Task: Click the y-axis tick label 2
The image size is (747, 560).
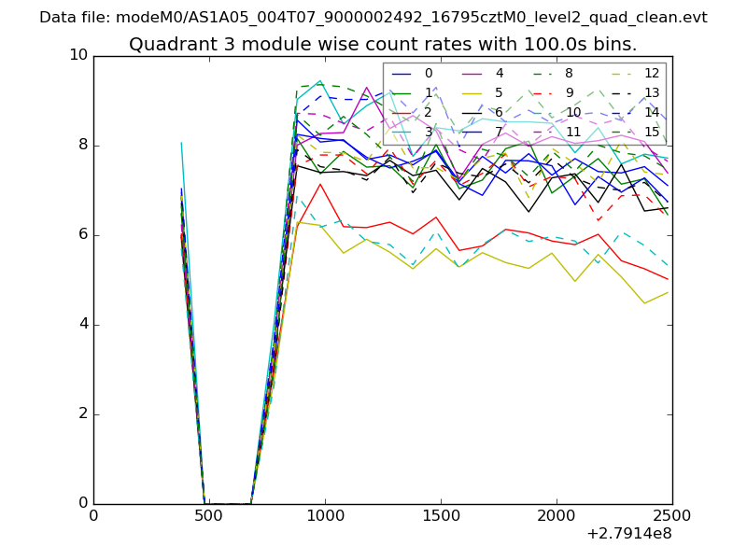Action: coord(82,413)
